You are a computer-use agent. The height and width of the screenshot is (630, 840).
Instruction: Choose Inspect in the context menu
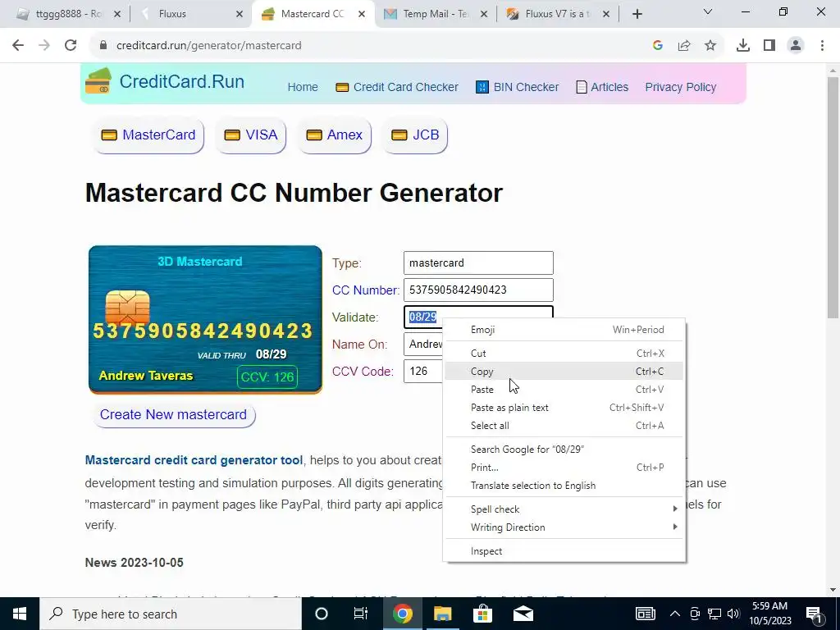564,551
